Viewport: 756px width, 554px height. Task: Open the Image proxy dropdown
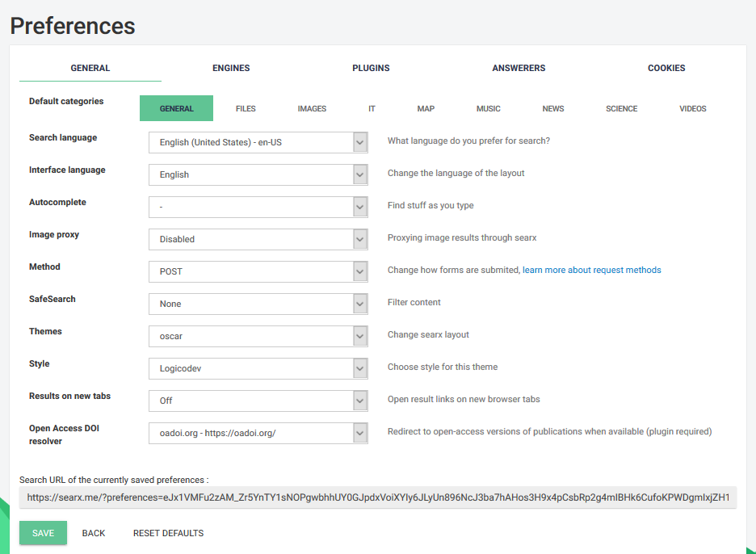click(258, 239)
